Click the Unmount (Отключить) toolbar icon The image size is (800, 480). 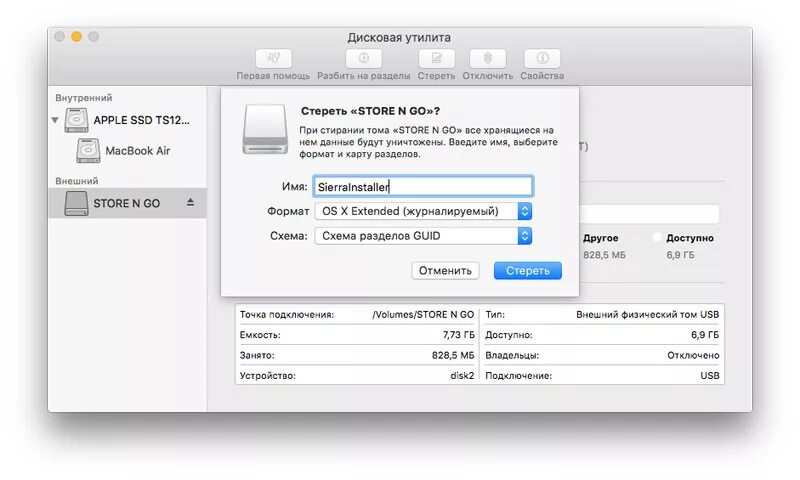pos(488,58)
